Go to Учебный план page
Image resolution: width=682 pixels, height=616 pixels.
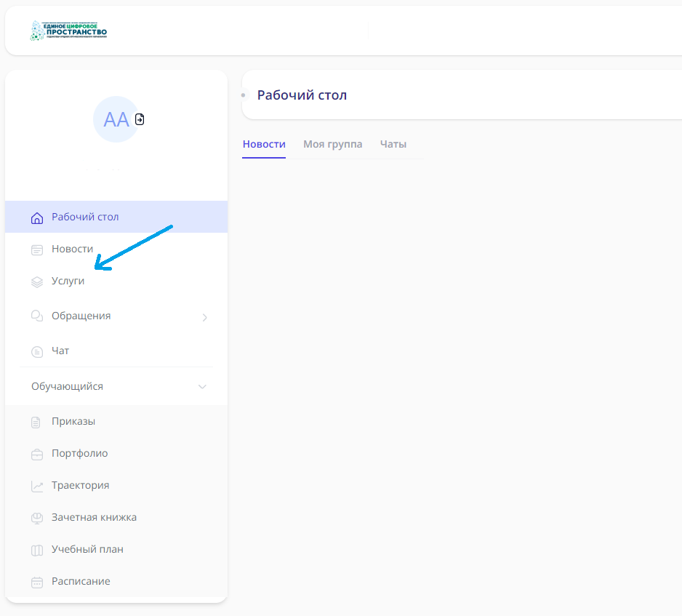(x=87, y=550)
